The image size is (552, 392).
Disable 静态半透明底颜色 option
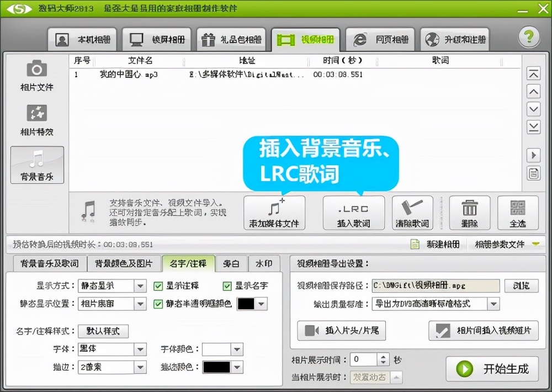158,303
